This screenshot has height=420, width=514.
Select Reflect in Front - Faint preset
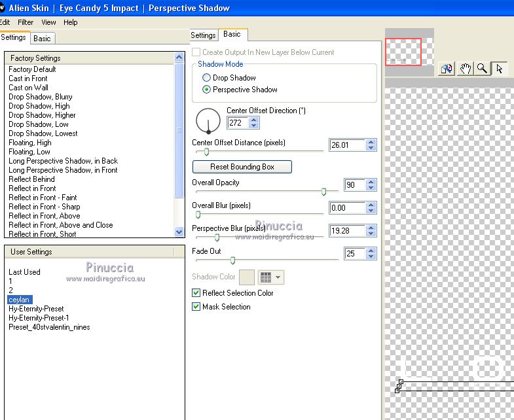(43, 198)
